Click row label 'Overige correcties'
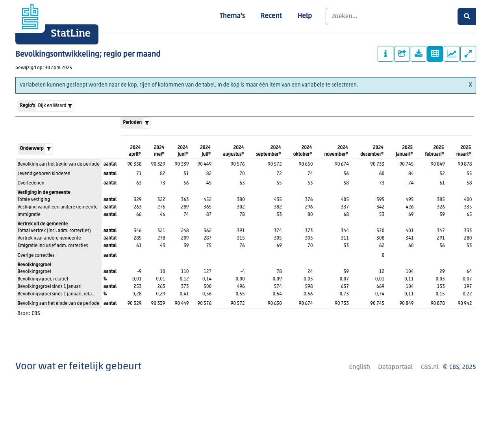 coord(36,255)
